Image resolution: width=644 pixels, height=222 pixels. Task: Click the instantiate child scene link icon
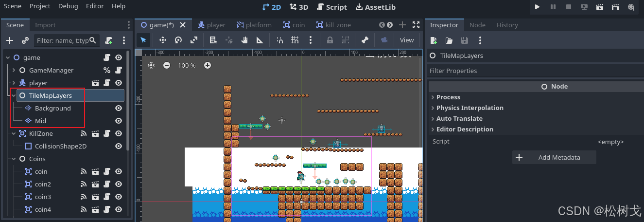click(25, 40)
